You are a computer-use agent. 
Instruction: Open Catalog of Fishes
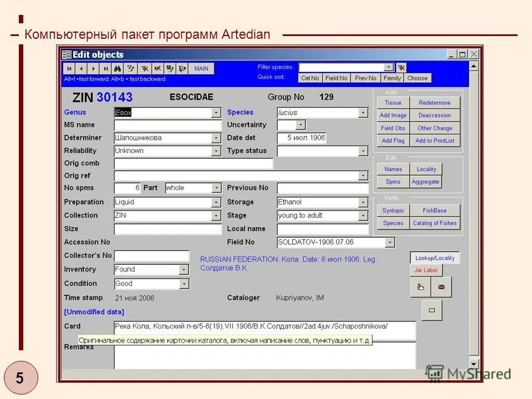tap(434, 223)
